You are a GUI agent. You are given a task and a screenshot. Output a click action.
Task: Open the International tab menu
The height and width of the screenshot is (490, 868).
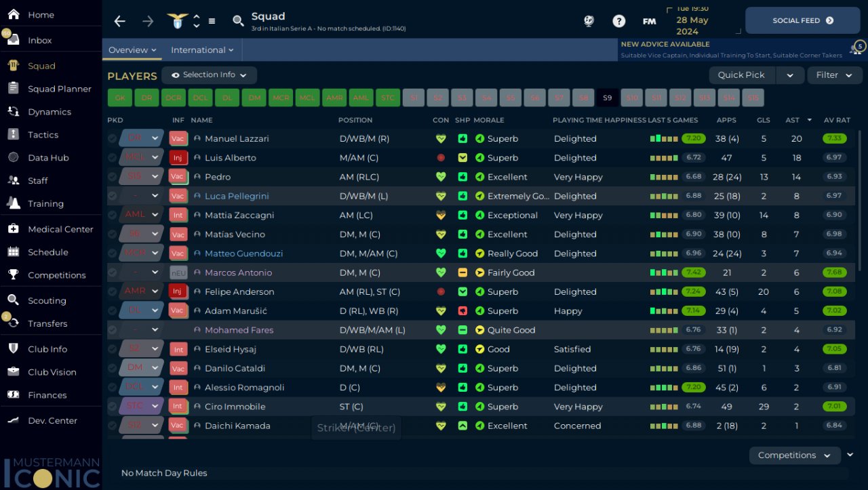202,50
